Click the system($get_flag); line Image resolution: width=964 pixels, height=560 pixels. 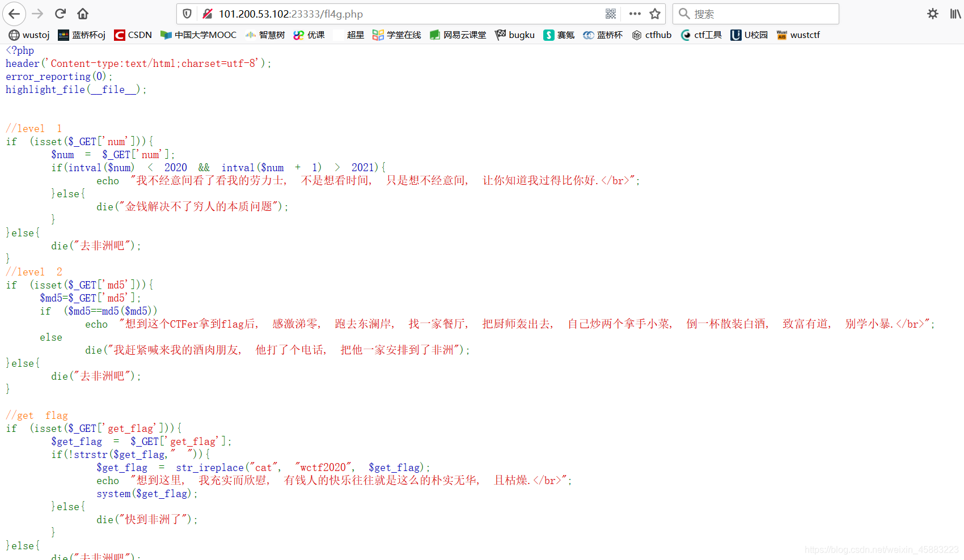(147, 494)
